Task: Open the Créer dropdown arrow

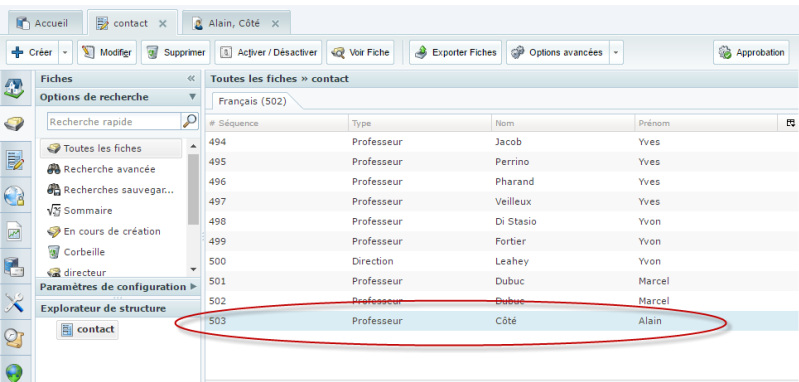Action: [x=65, y=52]
